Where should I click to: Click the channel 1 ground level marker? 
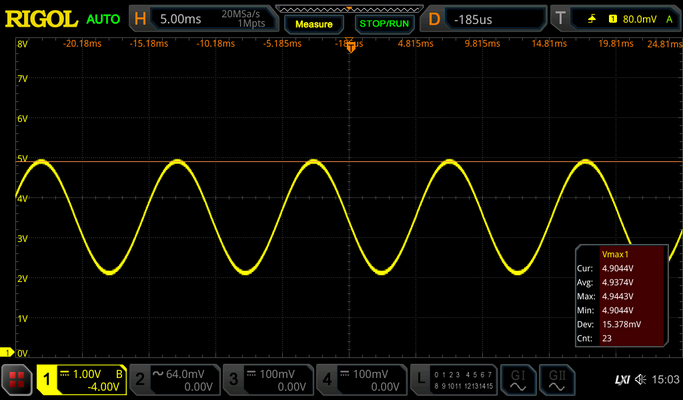click(7, 353)
